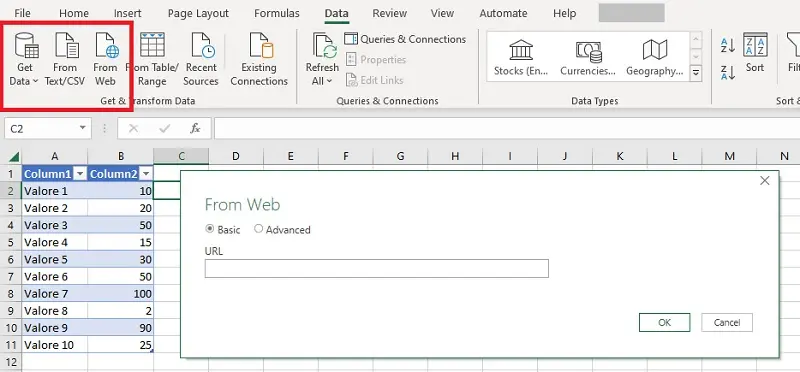This screenshot has width=800, height=372.
Task: Select the cell with value 90
Action: point(120,328)
